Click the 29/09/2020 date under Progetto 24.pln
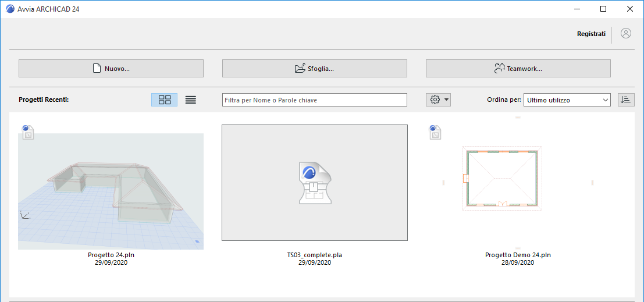The width and height of the screenshot is (644, 302). [x=111, y=262]
